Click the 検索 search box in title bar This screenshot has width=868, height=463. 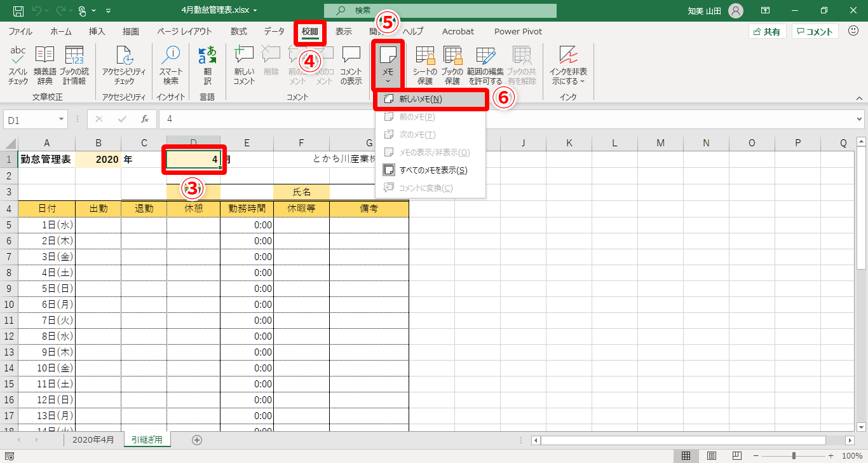tap(440, 11)
